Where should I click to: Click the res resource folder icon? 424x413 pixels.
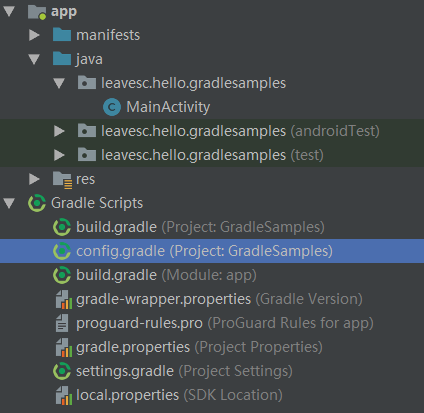62,180
